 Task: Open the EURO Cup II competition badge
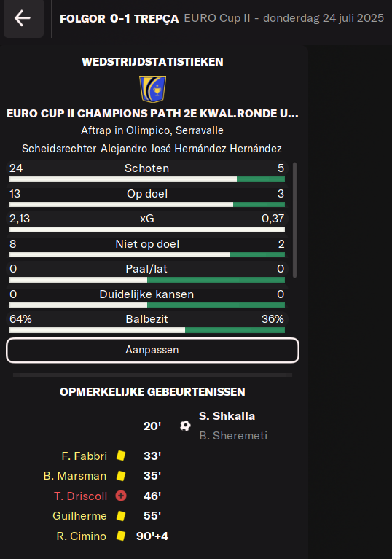[152, 89]
